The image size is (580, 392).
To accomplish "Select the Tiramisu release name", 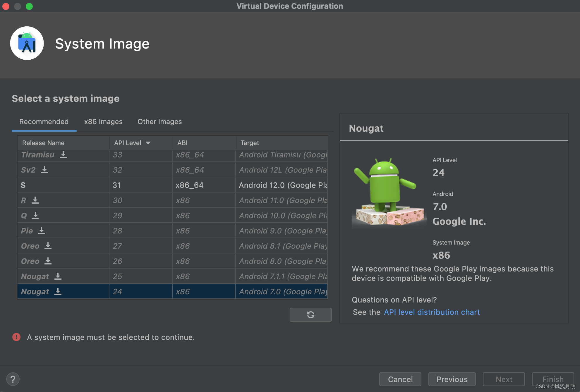I will pos(38,154).
